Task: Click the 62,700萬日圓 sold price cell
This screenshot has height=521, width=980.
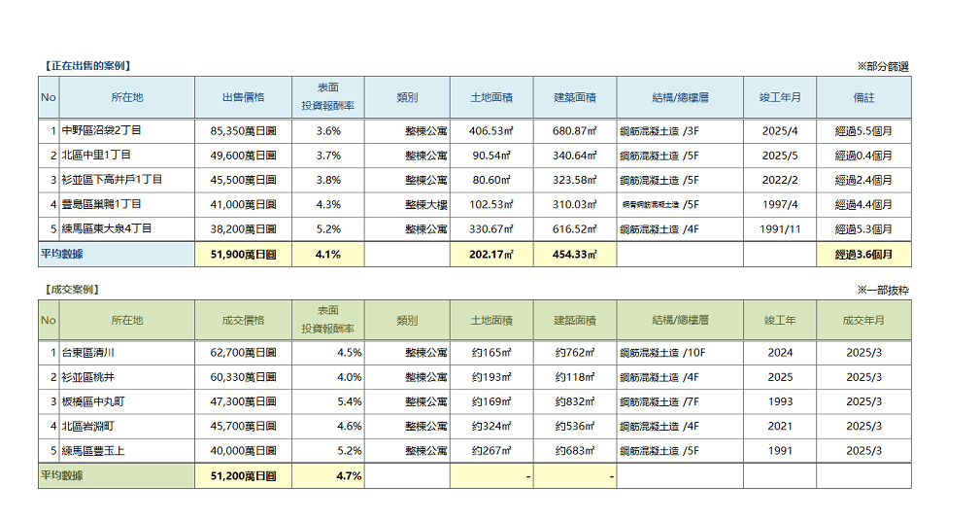Action: pos(243,353)
